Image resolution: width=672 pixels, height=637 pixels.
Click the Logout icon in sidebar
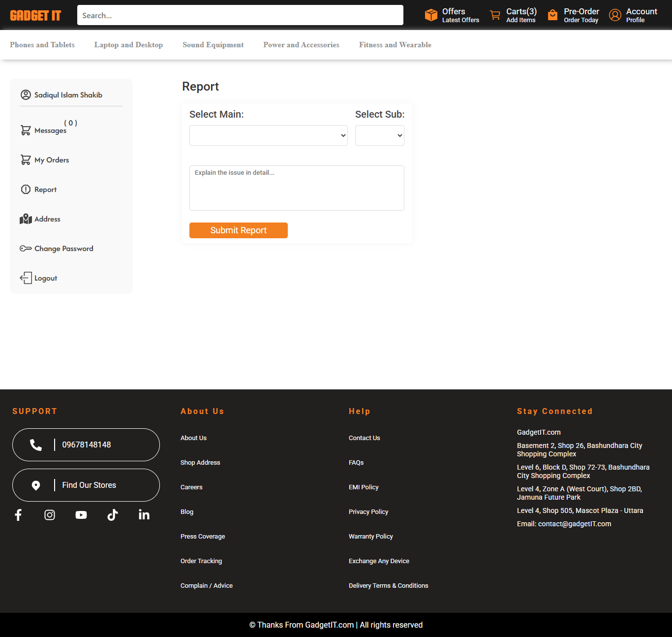point(26,278)
